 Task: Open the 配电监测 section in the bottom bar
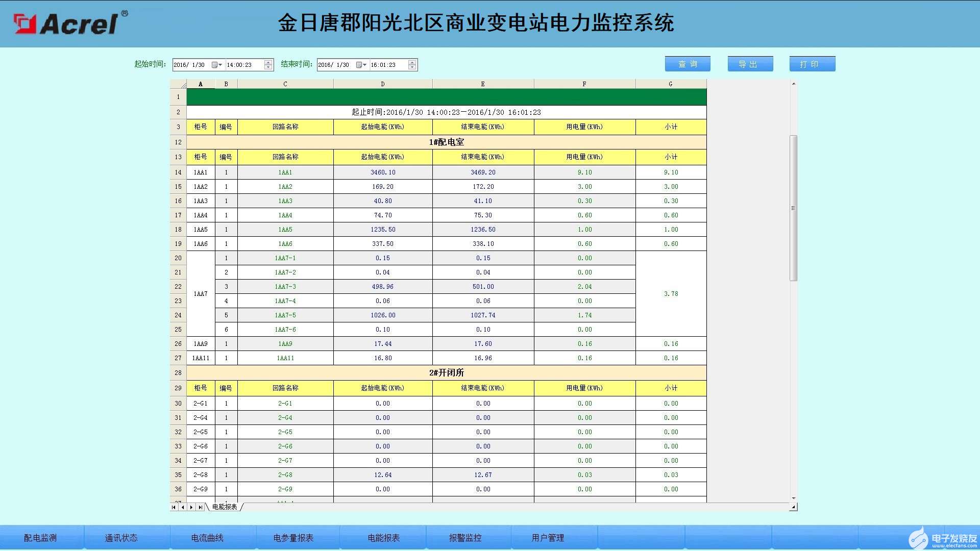[41, 537]
